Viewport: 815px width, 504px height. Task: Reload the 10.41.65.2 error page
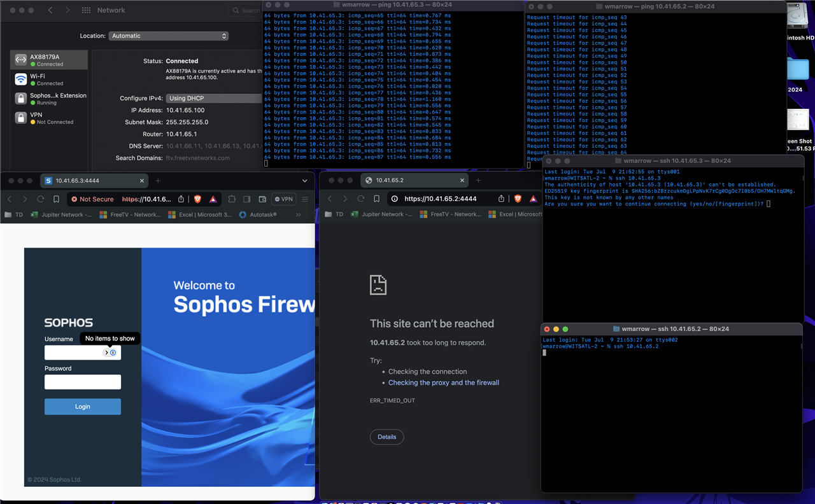point(360,199)
